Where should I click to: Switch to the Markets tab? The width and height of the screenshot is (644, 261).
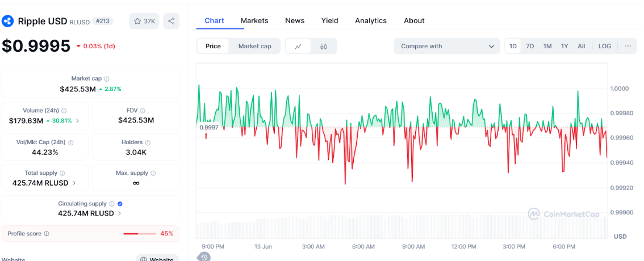254,20
